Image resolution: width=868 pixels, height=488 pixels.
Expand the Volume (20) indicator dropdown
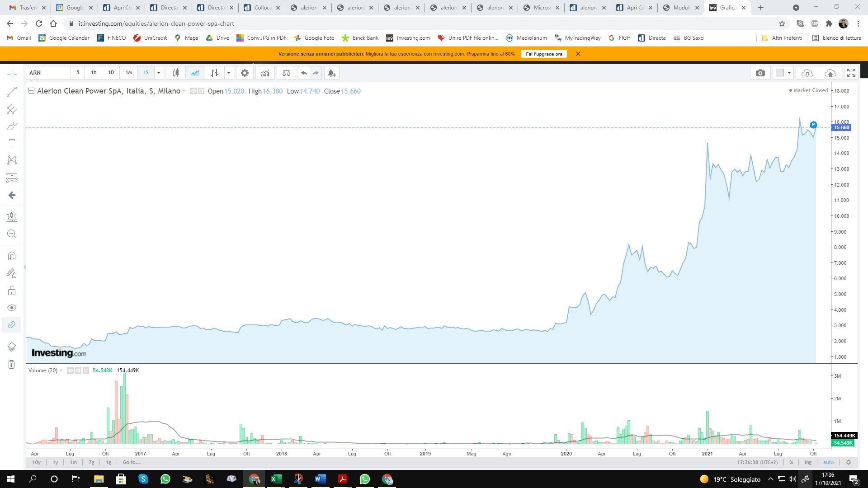(x=61, y=371)
